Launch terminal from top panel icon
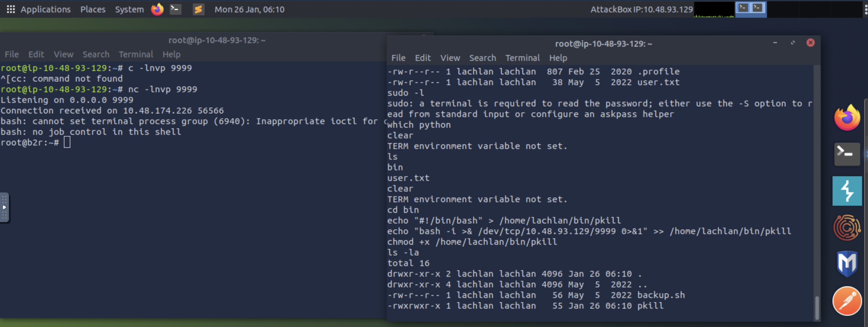The image size is (868, 327). (x=175, y=9)
